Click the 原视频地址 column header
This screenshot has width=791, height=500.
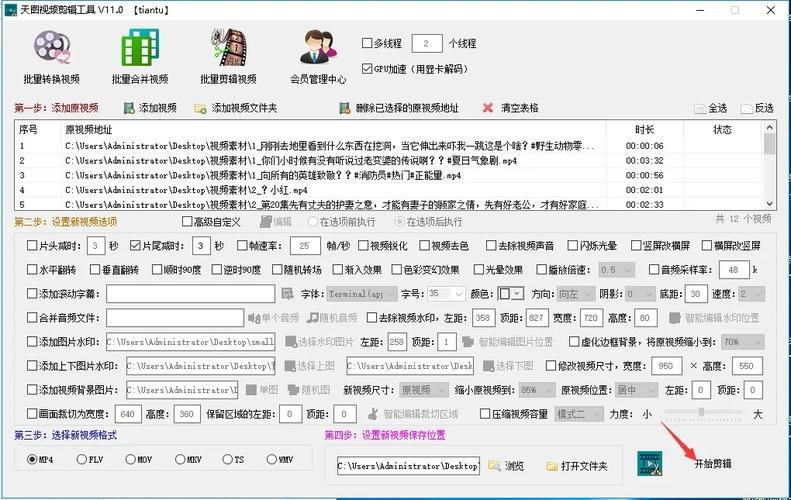point(89,130)
